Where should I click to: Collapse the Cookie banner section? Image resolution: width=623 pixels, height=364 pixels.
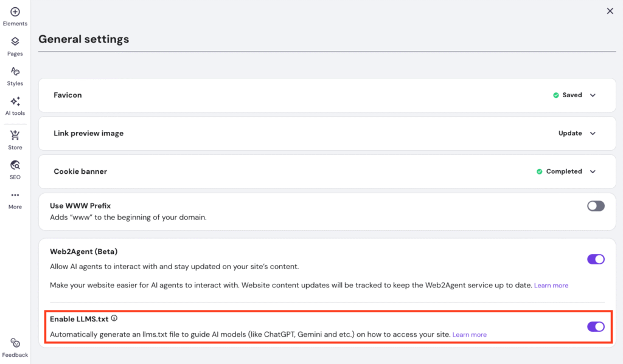tap(593, 171)
